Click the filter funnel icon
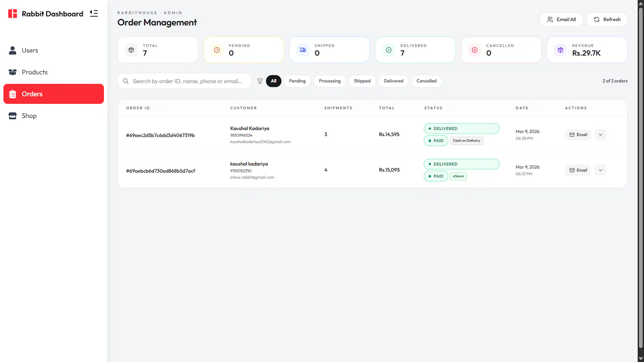 pyautogui.click(x=260, y=81)
